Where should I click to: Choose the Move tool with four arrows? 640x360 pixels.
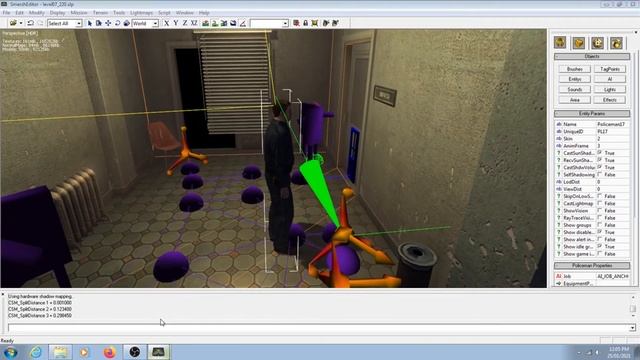108,23
